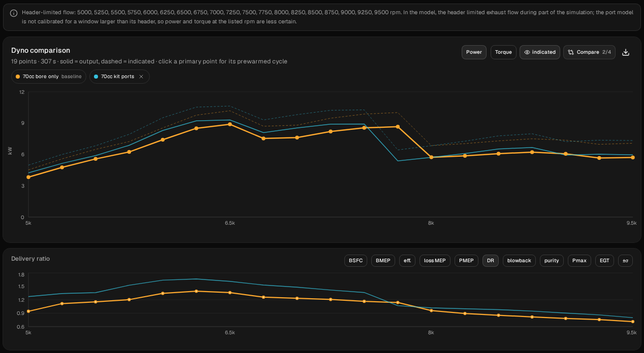Switch chart to Power view
The width and height of the screenshot is (644, 353).
tap(474, 52)
